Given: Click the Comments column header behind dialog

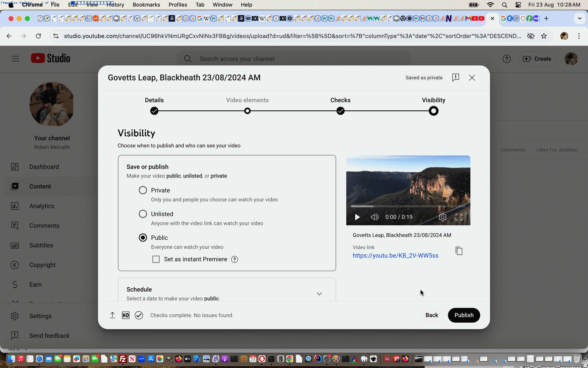Looking at the screenshot, I should (x=513, y=150).
